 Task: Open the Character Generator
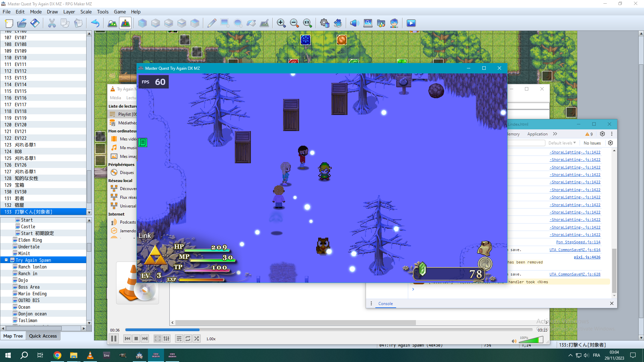(x=394, y=23)
